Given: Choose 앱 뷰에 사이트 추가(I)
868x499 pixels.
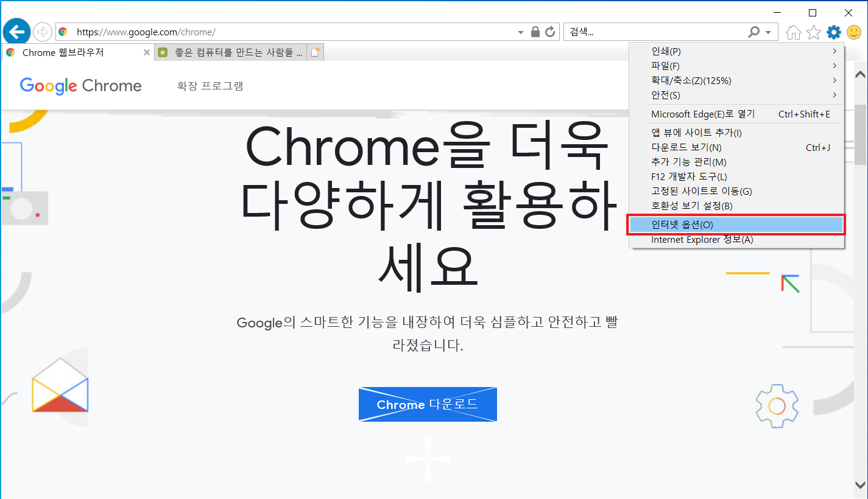Looking at the screenshot, I should 736,133.
